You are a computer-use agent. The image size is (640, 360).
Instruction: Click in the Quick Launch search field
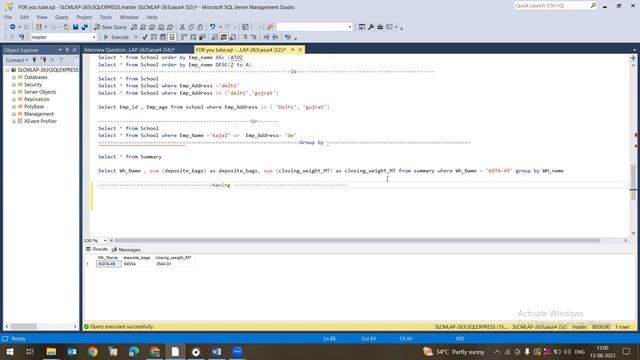(551, 5)
